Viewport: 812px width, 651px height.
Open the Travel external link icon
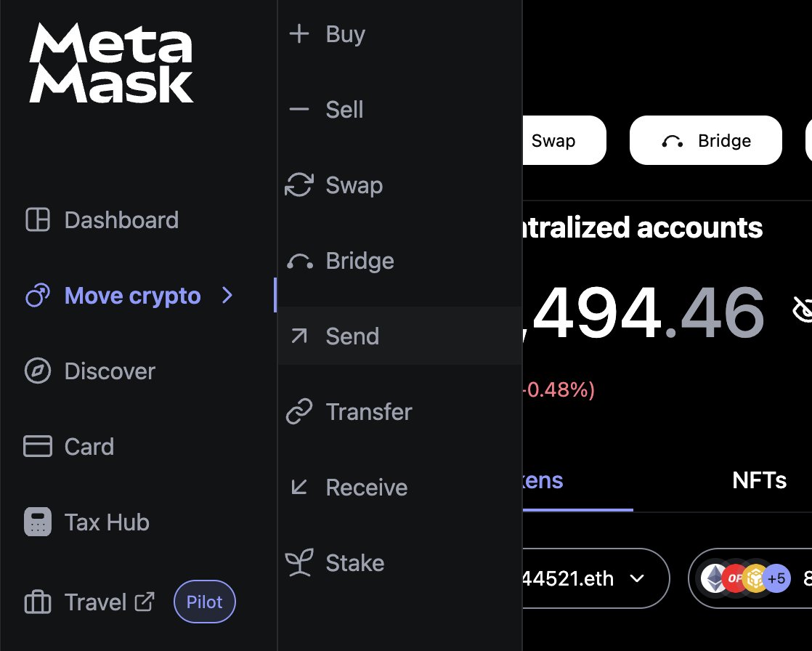click(145, 602)
